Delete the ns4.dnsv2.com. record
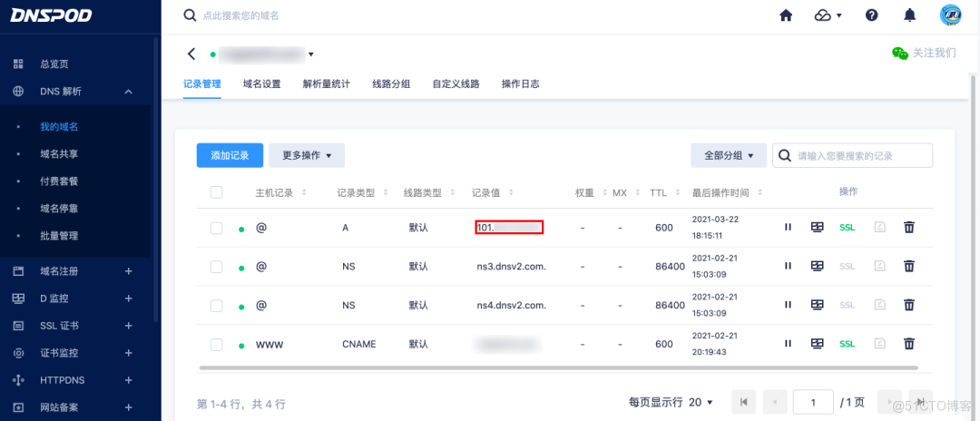The width and height of the screenshot is (980, 421). tap(909, 305)
